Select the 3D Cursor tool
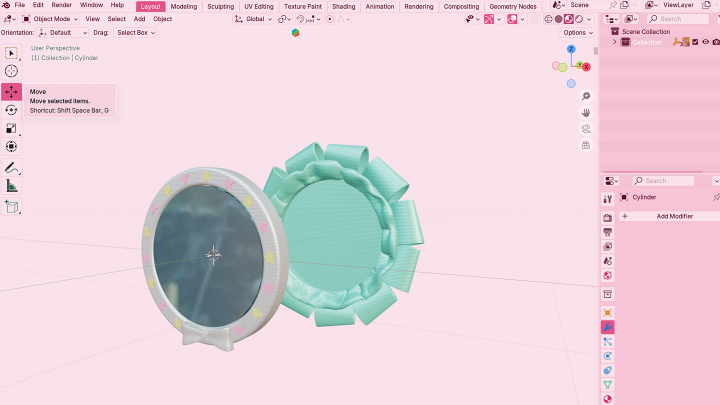Viewport: 720px width, 405px height. coord(11,71)
